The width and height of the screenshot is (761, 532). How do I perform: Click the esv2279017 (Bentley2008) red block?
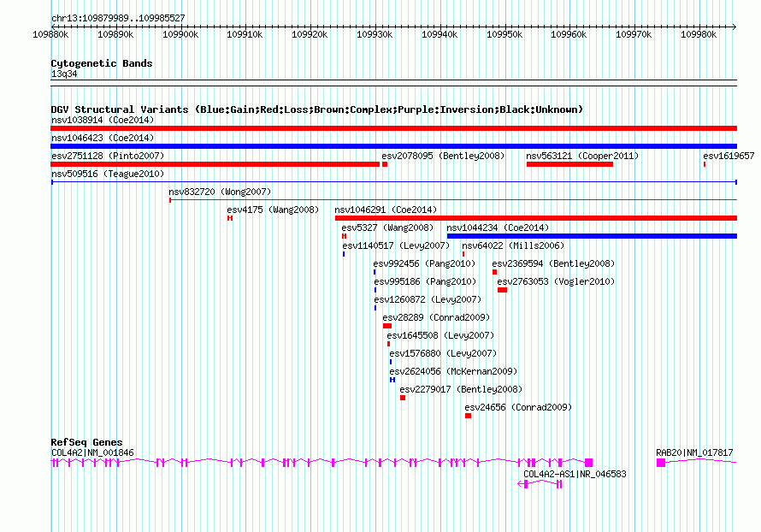(x=403, y=398)
